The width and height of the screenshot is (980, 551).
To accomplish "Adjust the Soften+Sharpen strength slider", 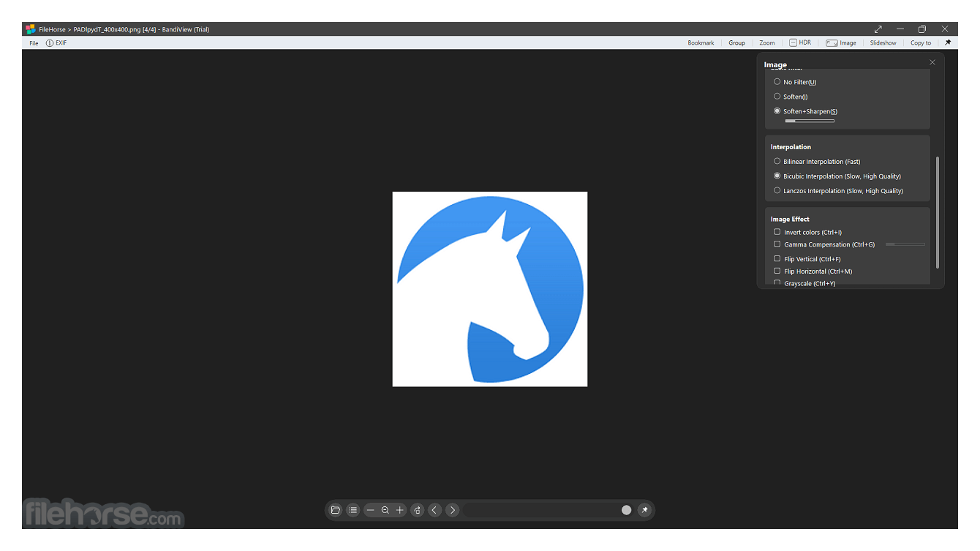I will (810, 121).
